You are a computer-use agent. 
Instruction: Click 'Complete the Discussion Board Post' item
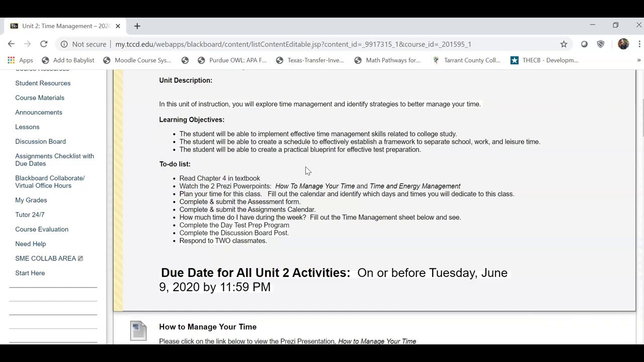click(x=234, y=233)
